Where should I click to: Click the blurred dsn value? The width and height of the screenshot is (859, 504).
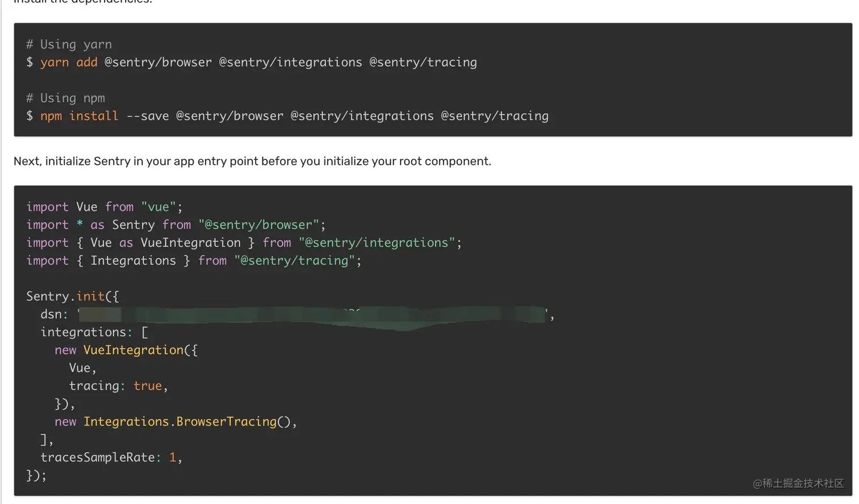click(311, 315)
